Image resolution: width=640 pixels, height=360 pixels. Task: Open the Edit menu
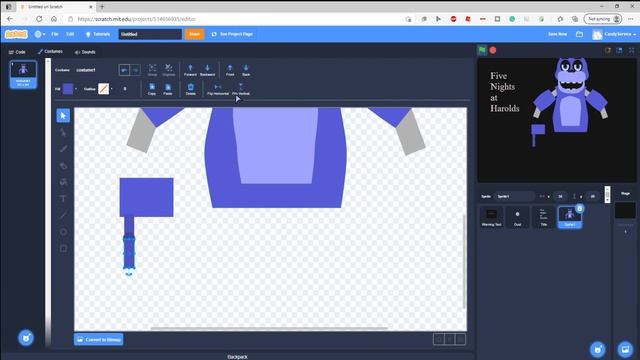pos(70,34)
